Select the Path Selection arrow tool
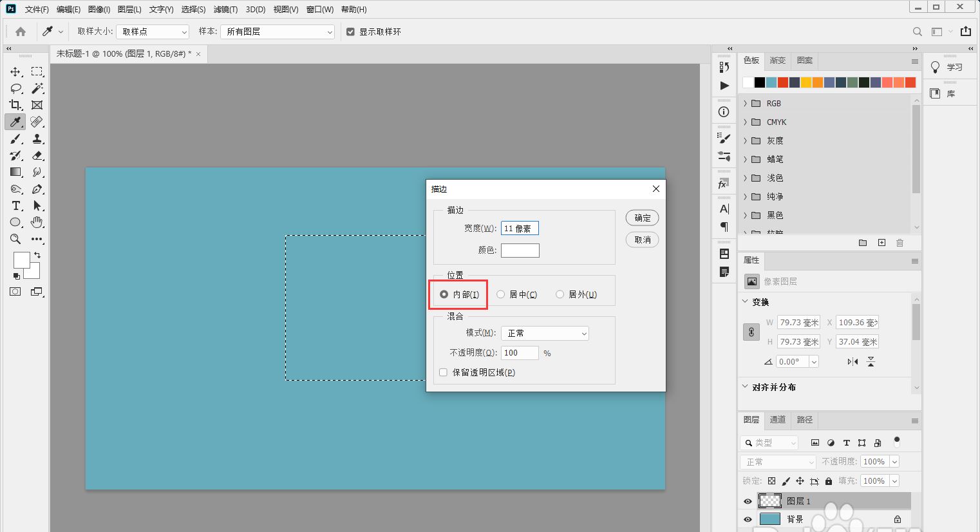The height and width of the screenshot is (532, 980). click(37, 205)
